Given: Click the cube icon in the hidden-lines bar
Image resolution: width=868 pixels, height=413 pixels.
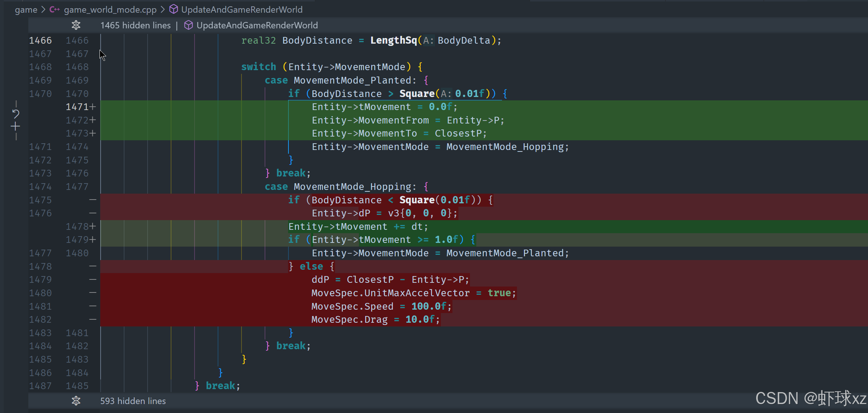Looking at the screenshot, I should tap(189, 25).
